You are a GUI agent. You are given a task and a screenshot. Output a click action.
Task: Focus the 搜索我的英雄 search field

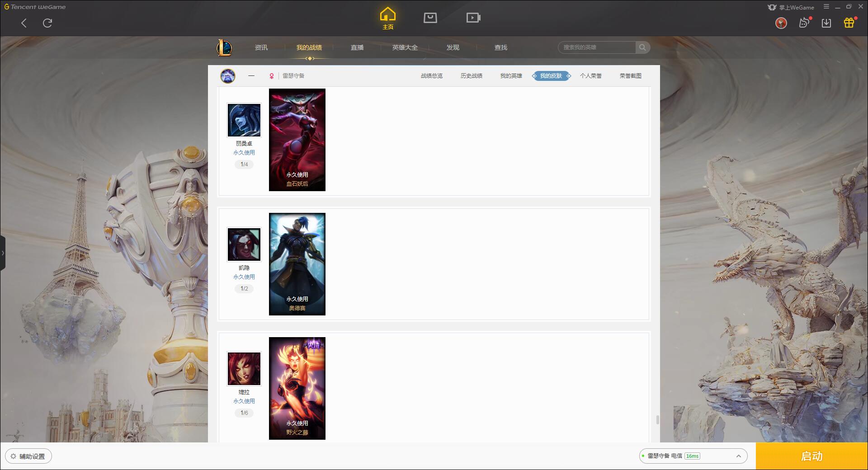(x=597, y=47)
